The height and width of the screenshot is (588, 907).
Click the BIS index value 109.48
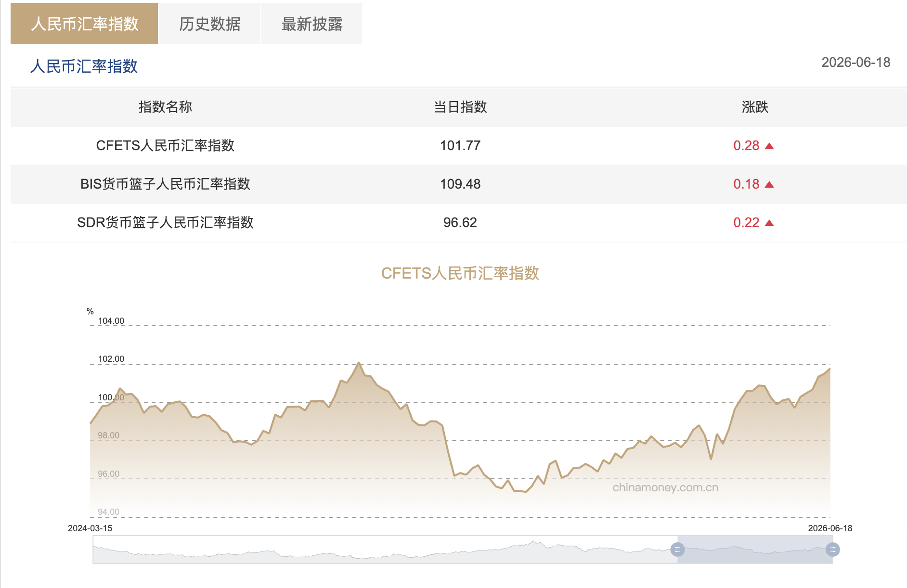pyautogui.click(x=460, y=184)
